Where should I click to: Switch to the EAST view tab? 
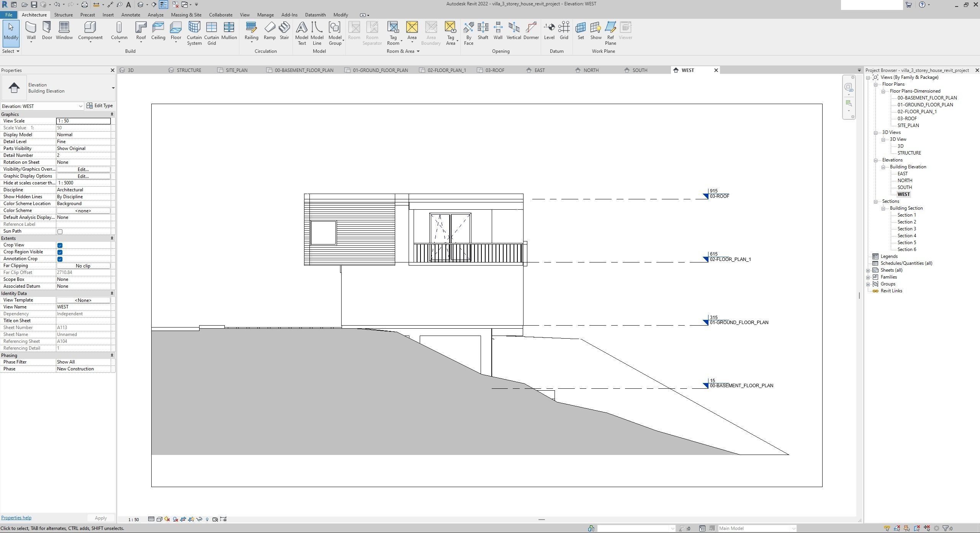[x=539, y=70]
